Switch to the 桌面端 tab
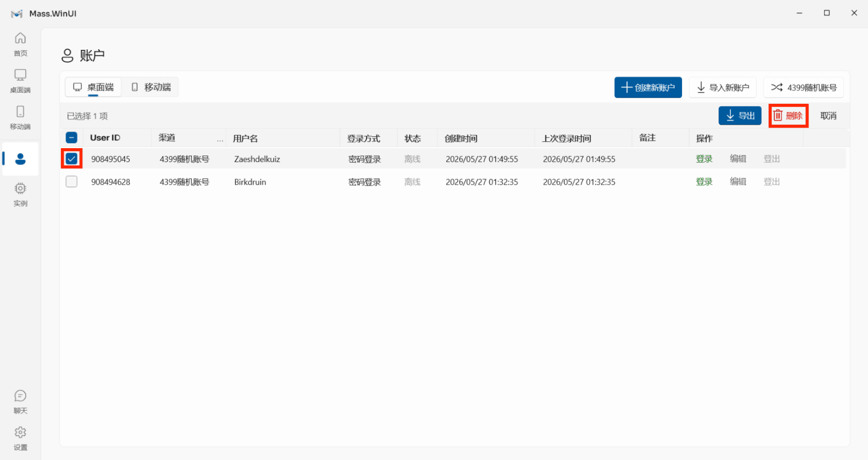This screenshot has width=868, height=460. click(x=93, y=87)
